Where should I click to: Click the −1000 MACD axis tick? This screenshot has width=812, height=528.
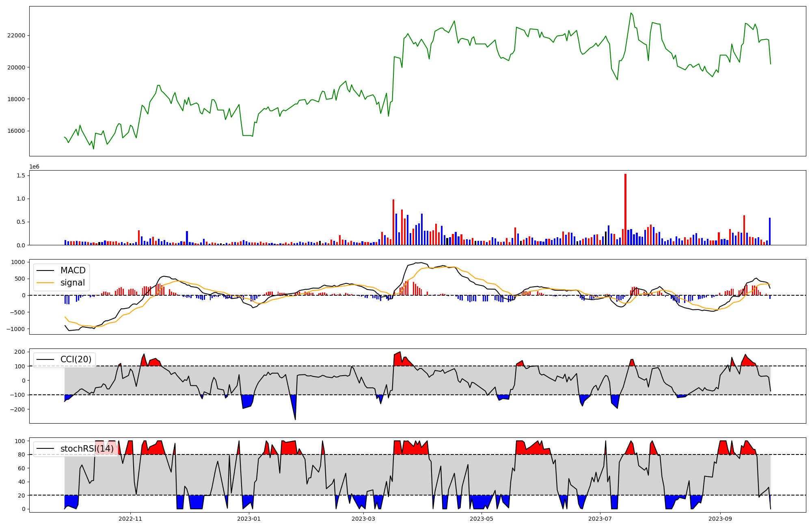click(x=15, y=329)
